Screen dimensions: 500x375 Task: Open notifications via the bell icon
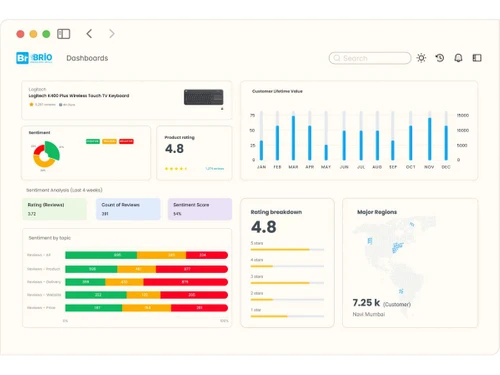click(x=458, y=58)
